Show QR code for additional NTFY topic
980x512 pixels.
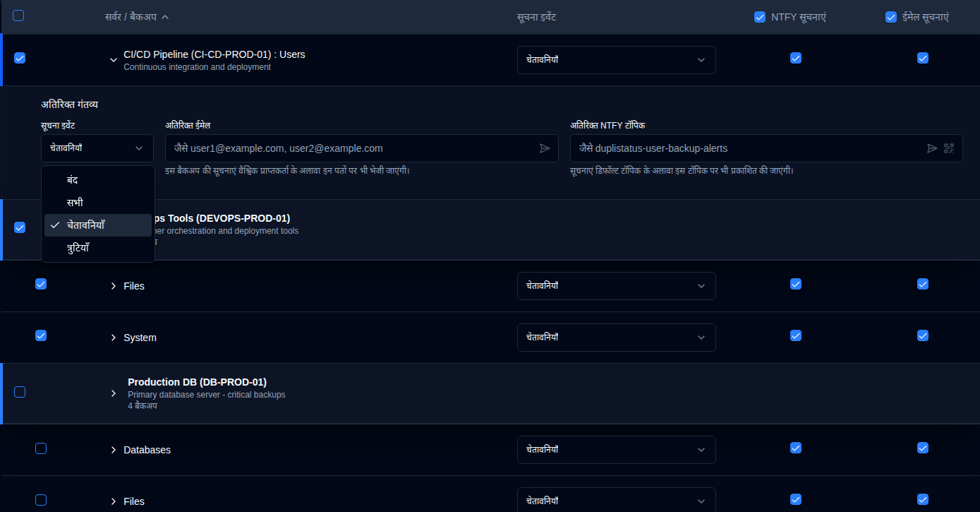949,148
